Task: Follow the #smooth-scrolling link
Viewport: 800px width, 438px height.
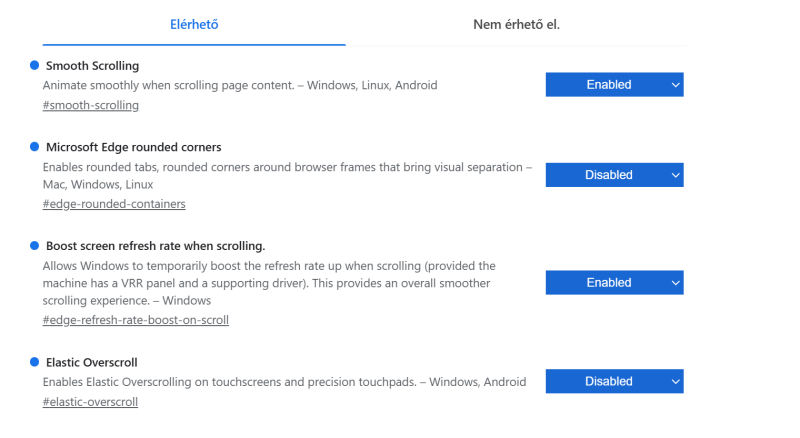Action: click(91, 105)
